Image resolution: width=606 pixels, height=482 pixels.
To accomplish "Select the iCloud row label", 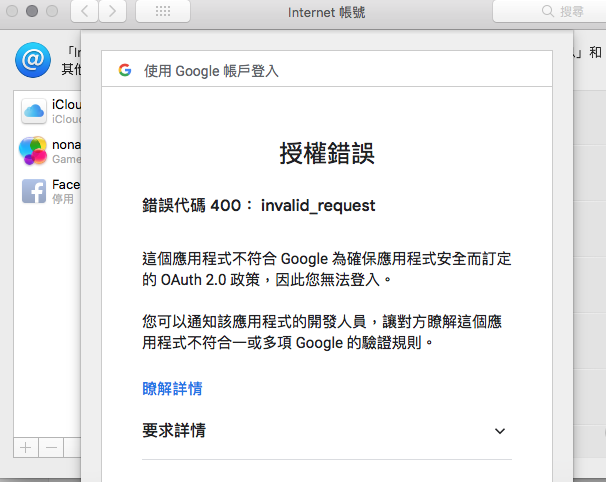I will pos(66,111).
